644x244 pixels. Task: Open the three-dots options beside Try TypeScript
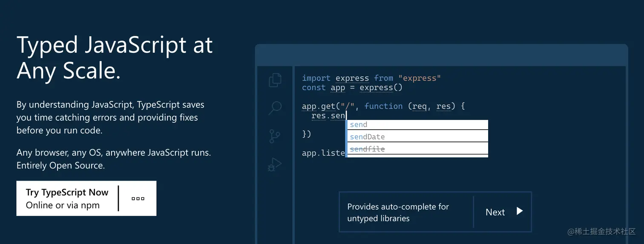tap(138, 199)
